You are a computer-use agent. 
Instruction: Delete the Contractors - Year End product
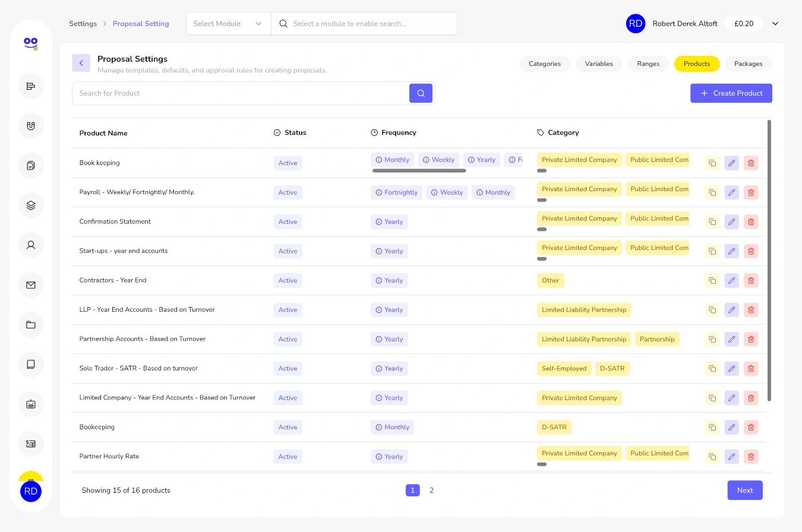click(751, 281)
